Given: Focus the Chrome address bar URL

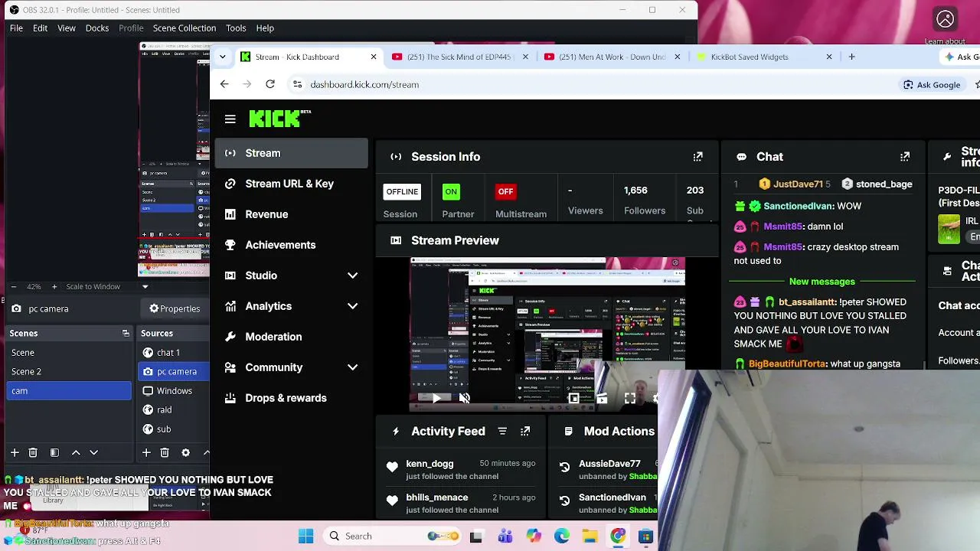Looking at the screenshot, I should pyautogui.click(x=364, y=84).
